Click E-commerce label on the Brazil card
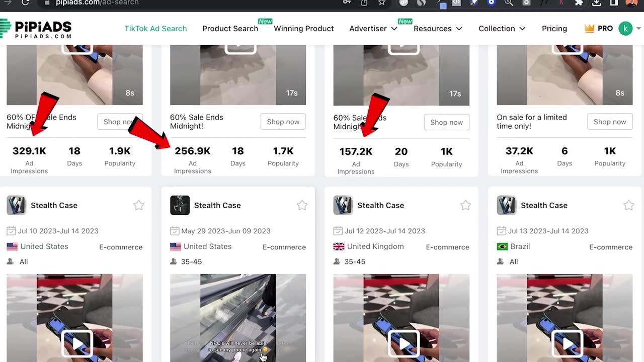The image size is (644, 362). [611, 247]
